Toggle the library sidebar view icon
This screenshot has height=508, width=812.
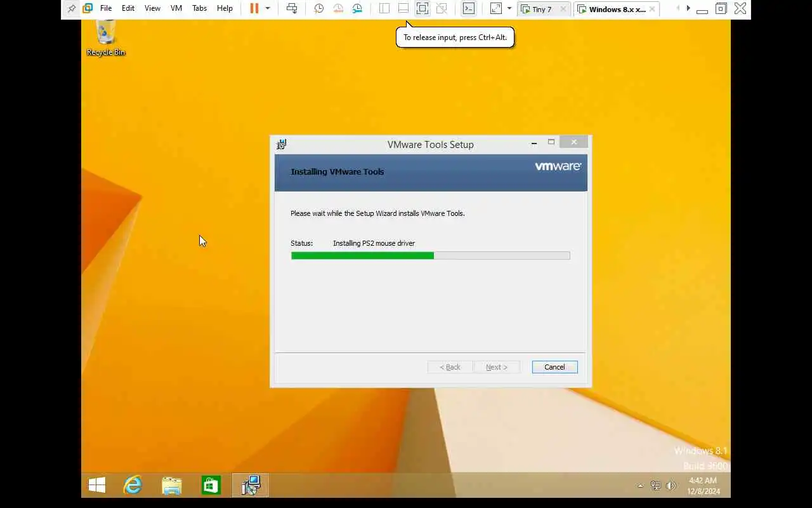pos(384,8)
